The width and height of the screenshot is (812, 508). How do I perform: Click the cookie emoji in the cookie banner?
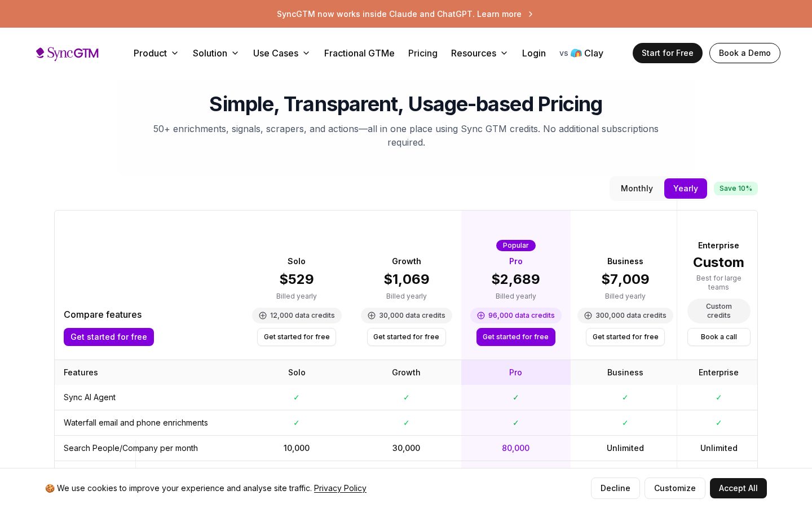50,488
